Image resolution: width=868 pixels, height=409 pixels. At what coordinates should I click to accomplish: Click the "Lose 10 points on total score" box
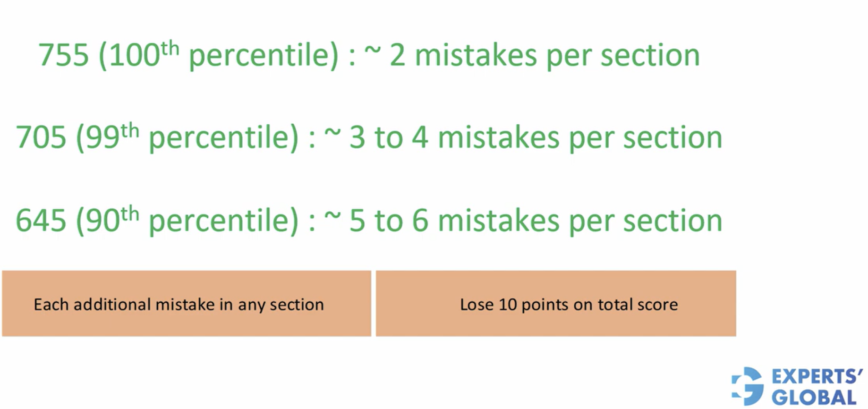tap(556, 304)
